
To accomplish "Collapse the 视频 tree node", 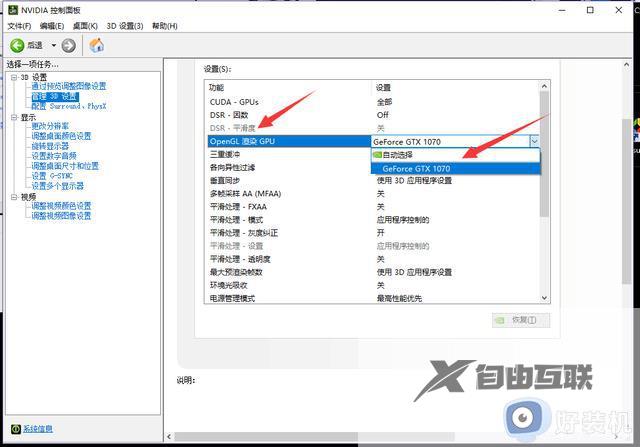I will [x=14, y=197].
